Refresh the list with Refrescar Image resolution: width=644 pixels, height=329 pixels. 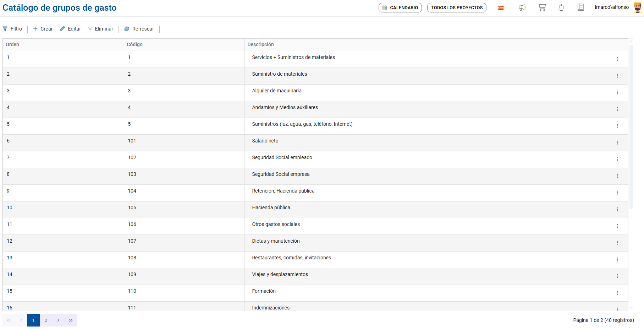pos(139,29)
